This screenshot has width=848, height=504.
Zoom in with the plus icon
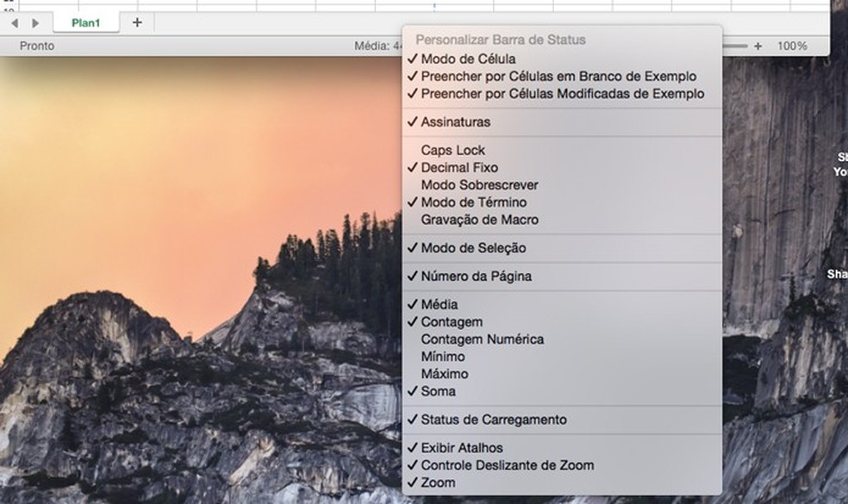click(758, 46)
